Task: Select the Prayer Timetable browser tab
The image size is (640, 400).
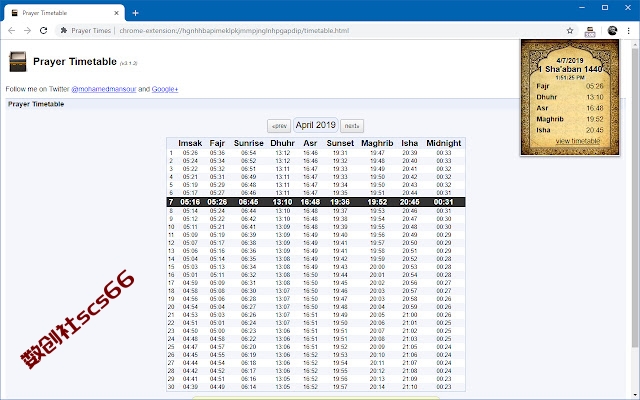Action: [x=64, y=13]
